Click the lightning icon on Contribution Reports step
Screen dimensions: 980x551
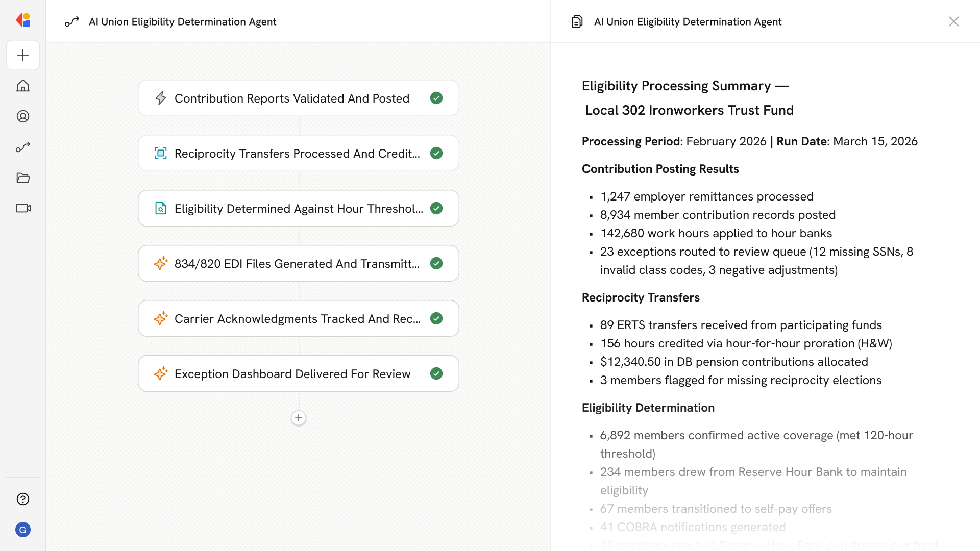(x=161, y=98)
